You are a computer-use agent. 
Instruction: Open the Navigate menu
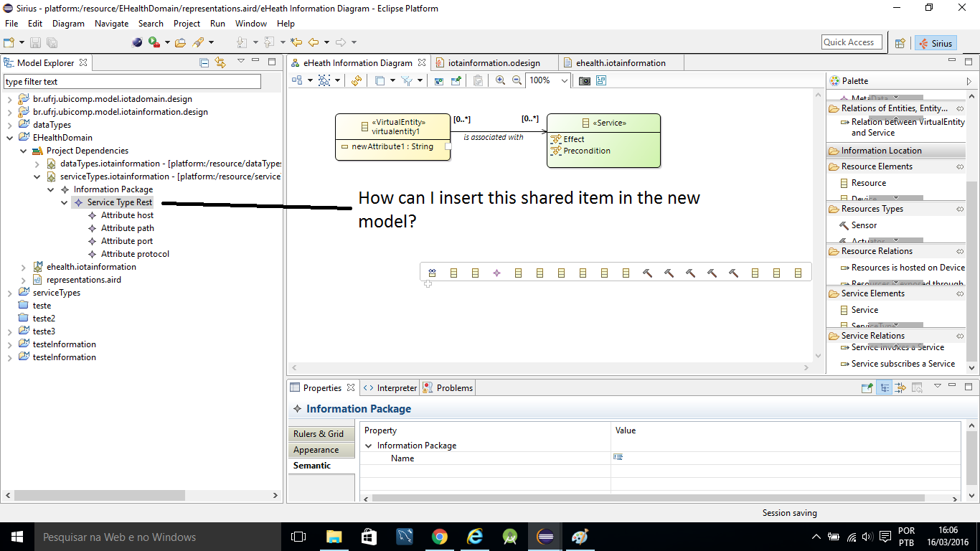(111, 24)
